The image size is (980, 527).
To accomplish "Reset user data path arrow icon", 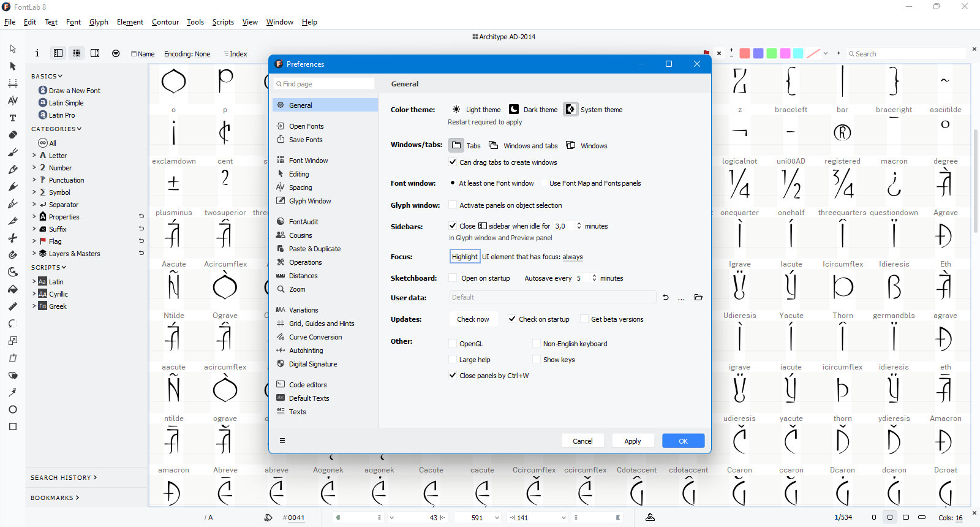I will coord(666,297).
